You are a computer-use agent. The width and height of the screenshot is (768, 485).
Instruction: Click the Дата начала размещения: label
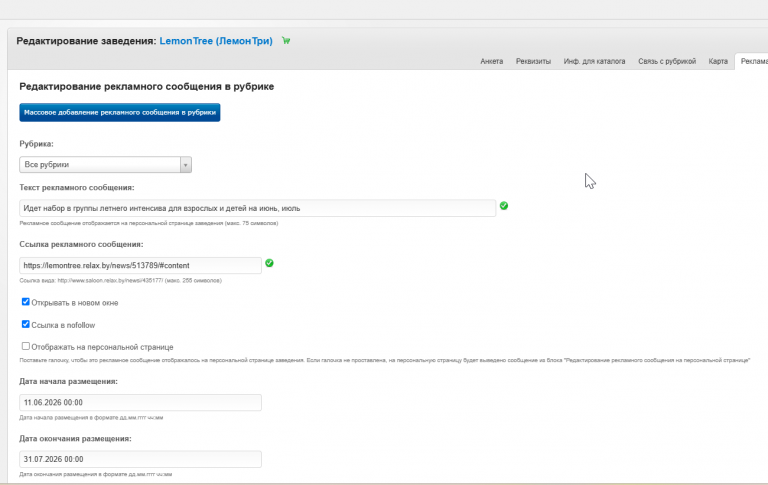tap(69, 382)
